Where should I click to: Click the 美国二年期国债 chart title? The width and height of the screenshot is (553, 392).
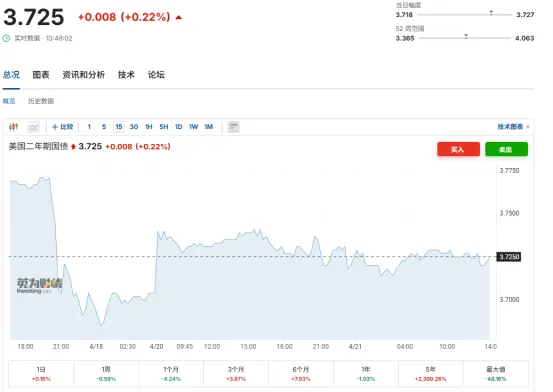click(38, 146)
